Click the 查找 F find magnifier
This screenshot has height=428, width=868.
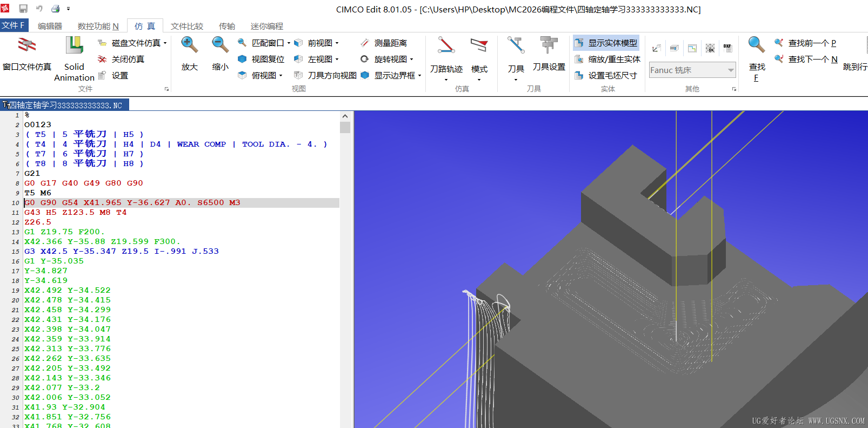[x=757, y=58]
